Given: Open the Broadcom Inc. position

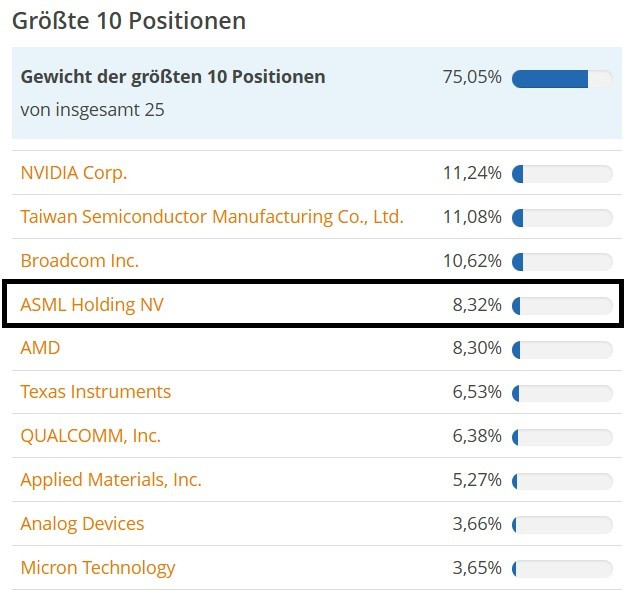Looking at the screenshot, I should [x=80, y=261].
